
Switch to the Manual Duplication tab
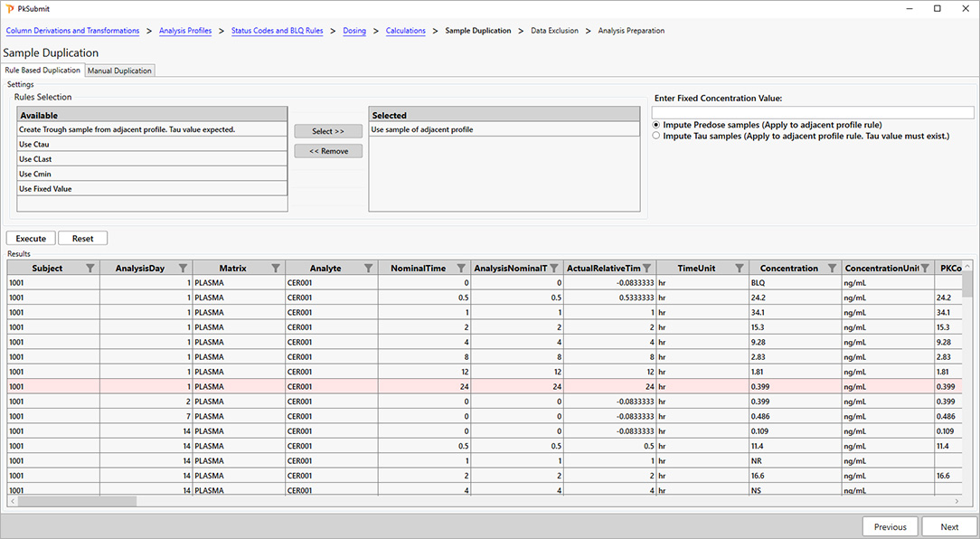[x=119, y=71]
